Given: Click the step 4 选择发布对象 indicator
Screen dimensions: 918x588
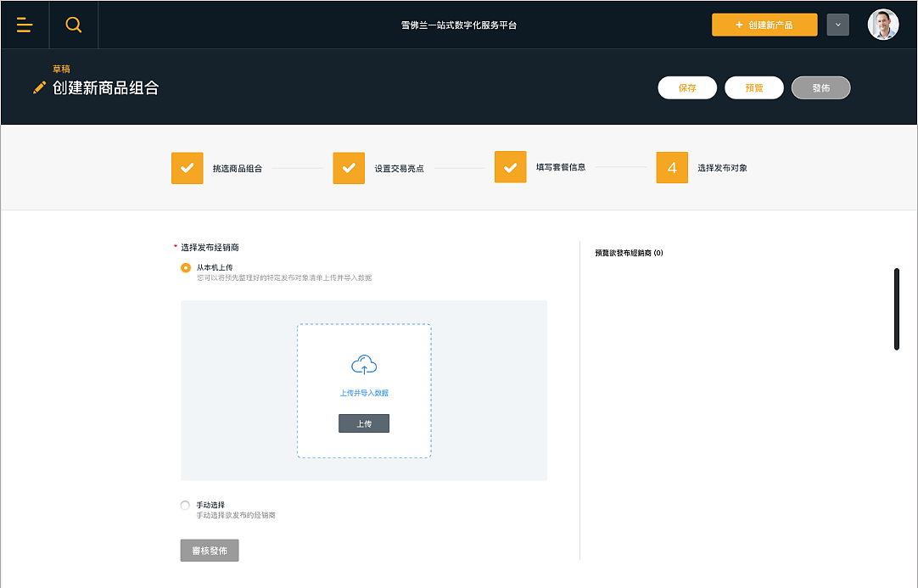Looking at the screenshot, I should click(671, 167).
